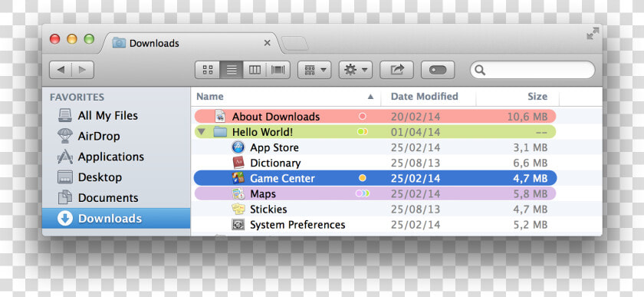Click the search magnifier icon

[x=480, y=71]
